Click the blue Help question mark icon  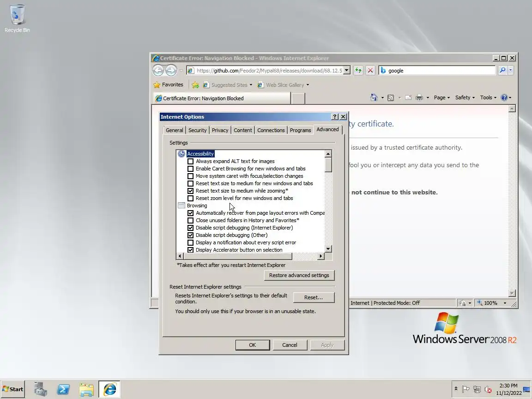(x=504, y=98)
